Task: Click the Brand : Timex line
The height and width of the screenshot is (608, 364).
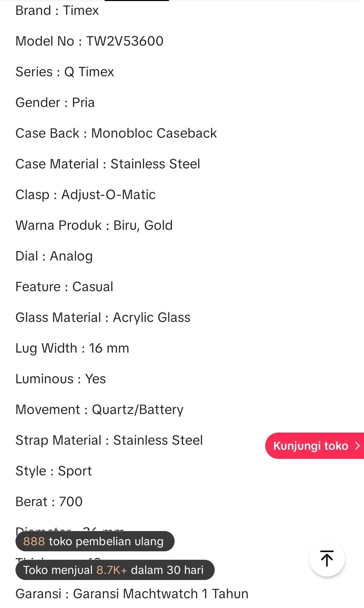Action: point(57,10)
